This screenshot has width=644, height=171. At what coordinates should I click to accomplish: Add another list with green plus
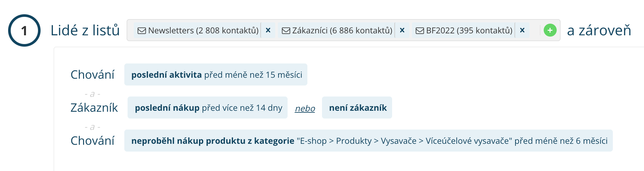tap(550, 30)
